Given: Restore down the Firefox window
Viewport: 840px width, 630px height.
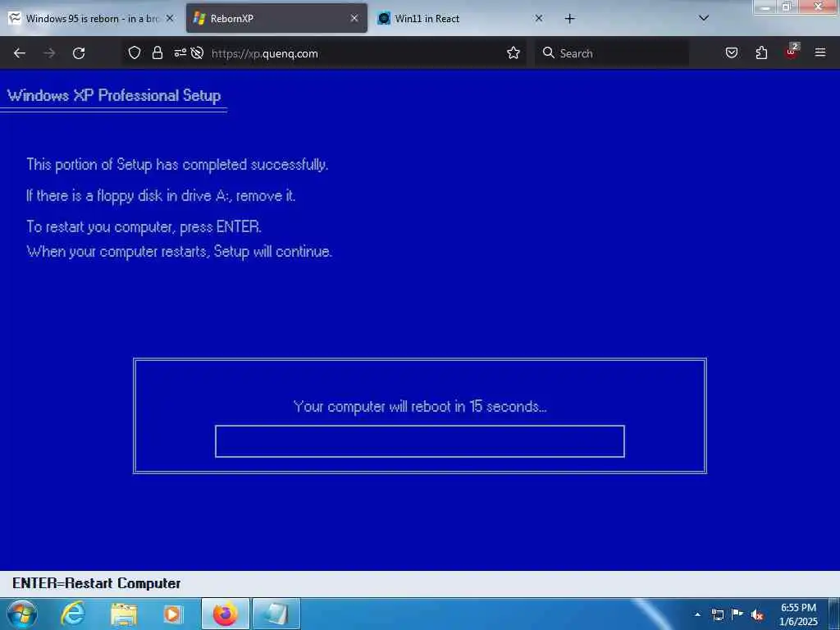Looking at the screenshot, I should click(787, 7).
